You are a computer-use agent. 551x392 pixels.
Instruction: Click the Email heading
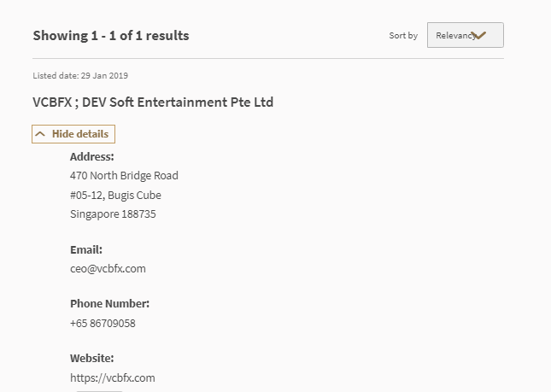coord(86,250)
